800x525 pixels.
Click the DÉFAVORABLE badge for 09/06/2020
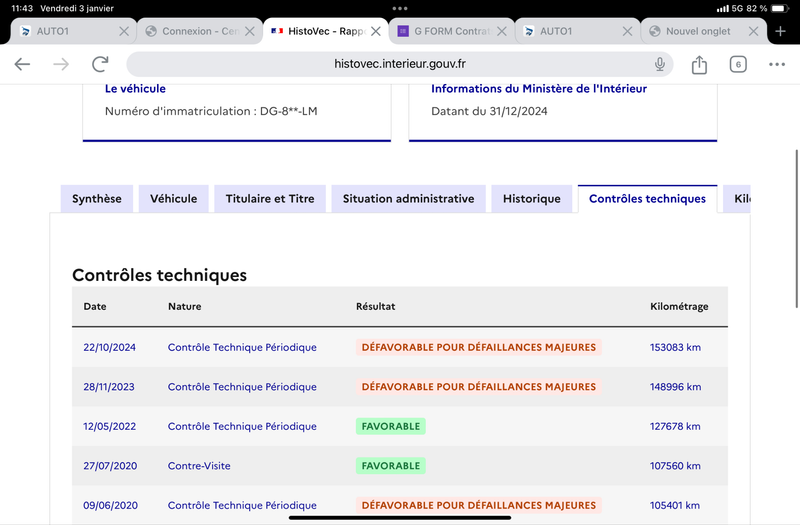pos(479,506)
